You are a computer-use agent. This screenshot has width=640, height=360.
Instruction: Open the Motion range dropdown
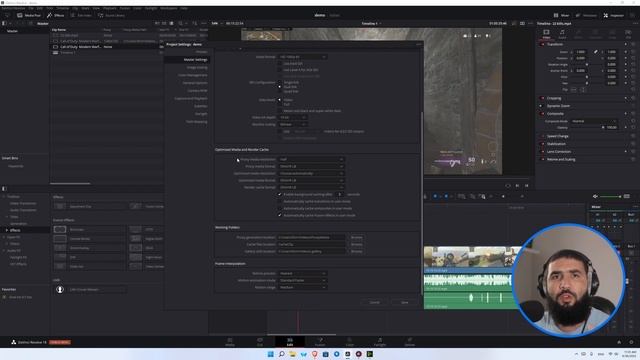[302, 287]
